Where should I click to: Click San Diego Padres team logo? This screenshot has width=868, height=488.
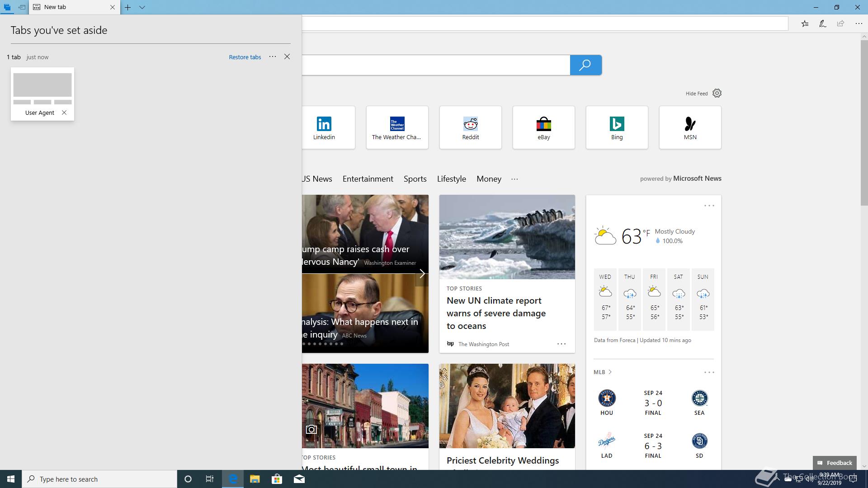[x=699, y=441]
